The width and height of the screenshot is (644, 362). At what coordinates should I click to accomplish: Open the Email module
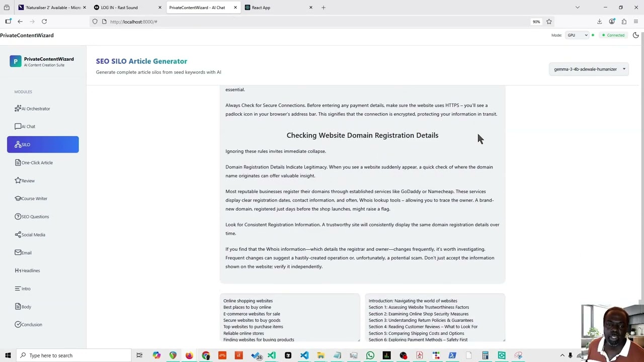click(x=43, y=253)
